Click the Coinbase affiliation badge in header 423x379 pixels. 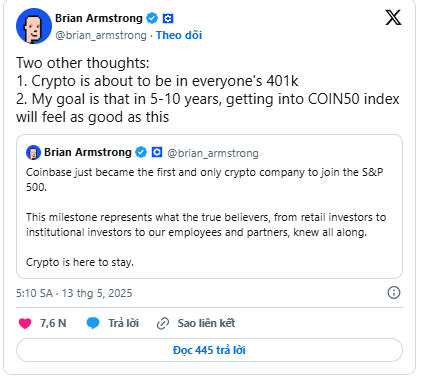(168, 18)
